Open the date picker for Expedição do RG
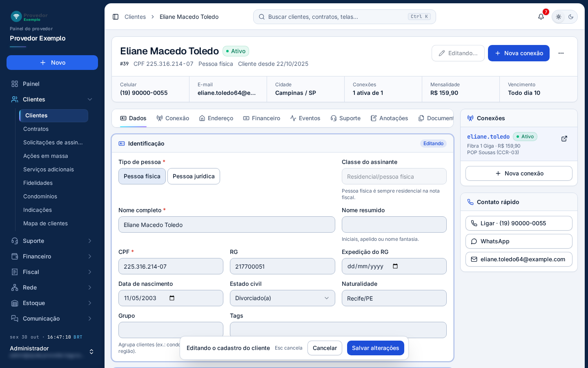This screenshot has width=588, height=368. point(395,266)
